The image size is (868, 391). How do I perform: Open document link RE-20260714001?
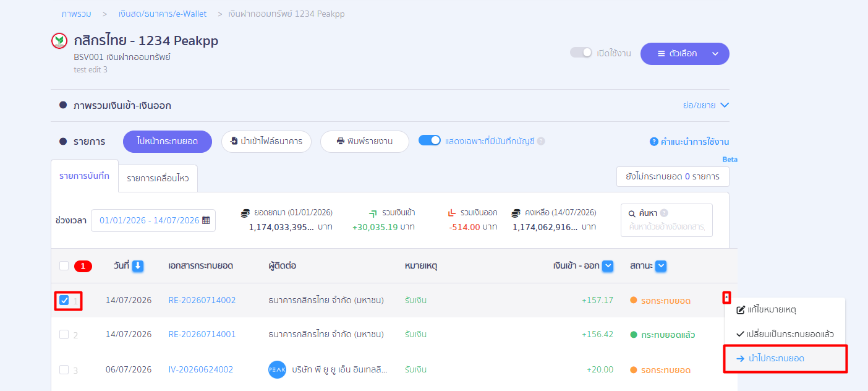tap(202, 334)
